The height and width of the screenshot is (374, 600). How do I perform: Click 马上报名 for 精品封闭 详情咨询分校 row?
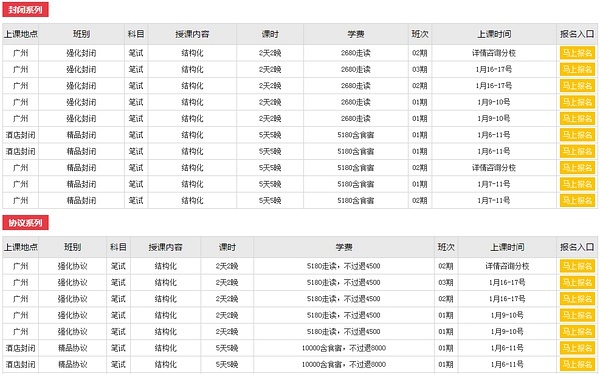pyautogui.click(x=577, y=168)
